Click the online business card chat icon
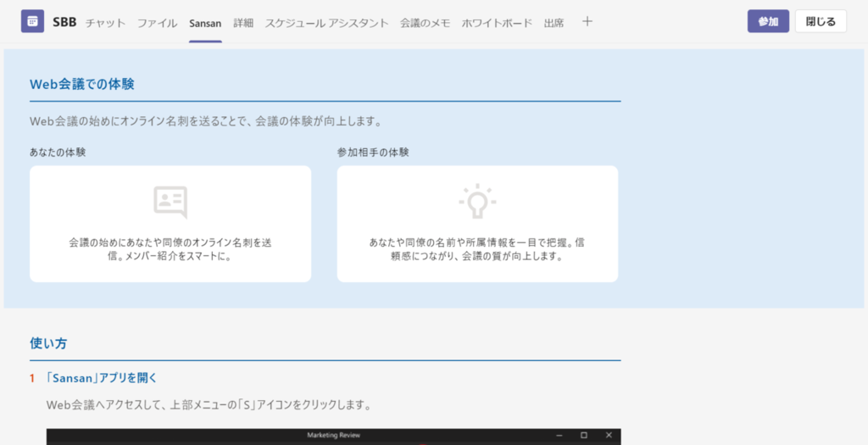This screenshot has width=868, height=445. pos(170,202)
